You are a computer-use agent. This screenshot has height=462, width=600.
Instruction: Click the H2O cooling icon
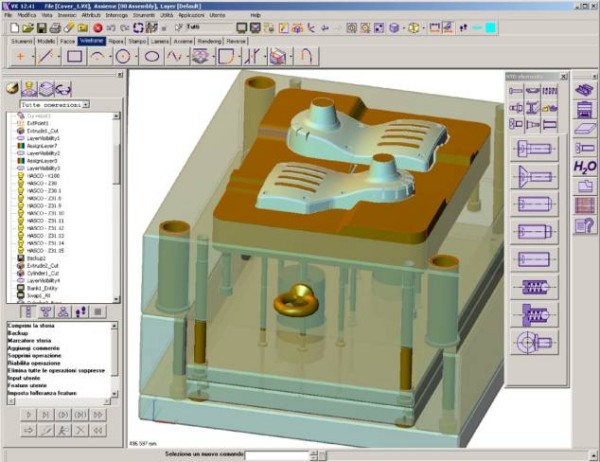click(584, 167)
